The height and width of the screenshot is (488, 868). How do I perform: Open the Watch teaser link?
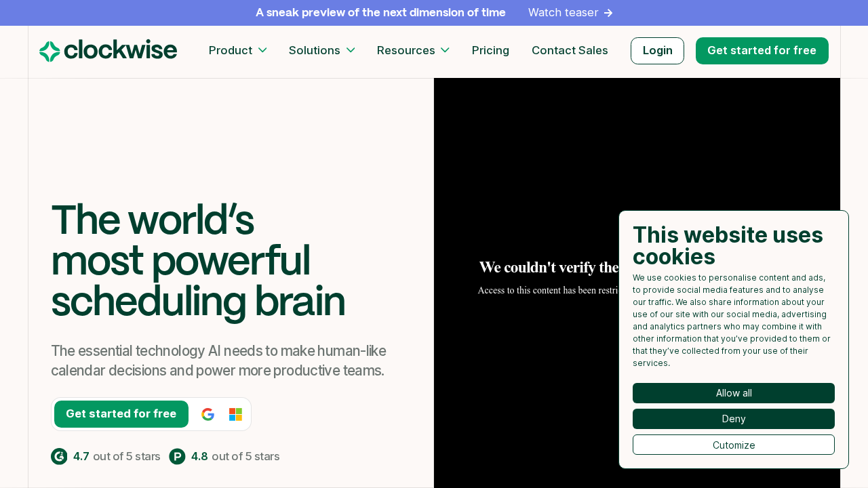tap(563, 13)
